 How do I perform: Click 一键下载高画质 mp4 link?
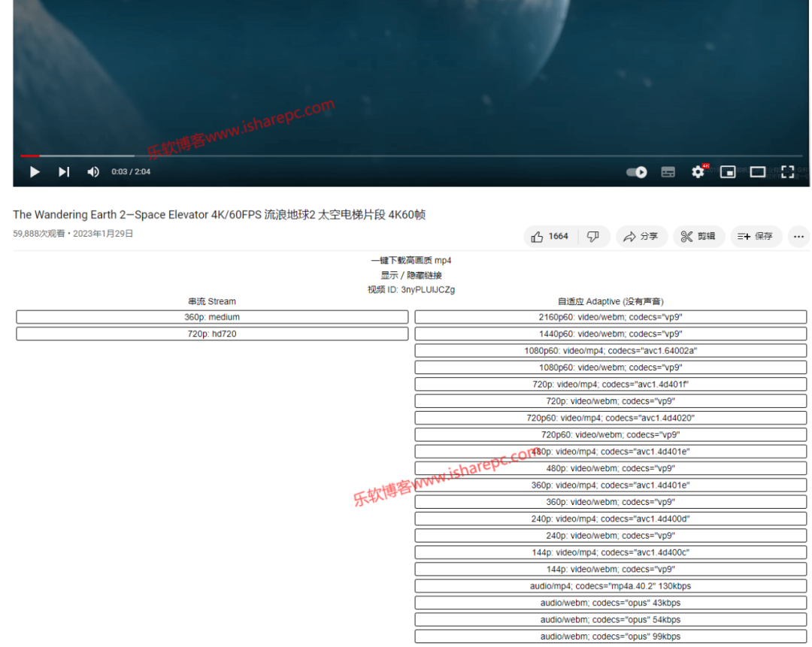(x=411, y=260)
